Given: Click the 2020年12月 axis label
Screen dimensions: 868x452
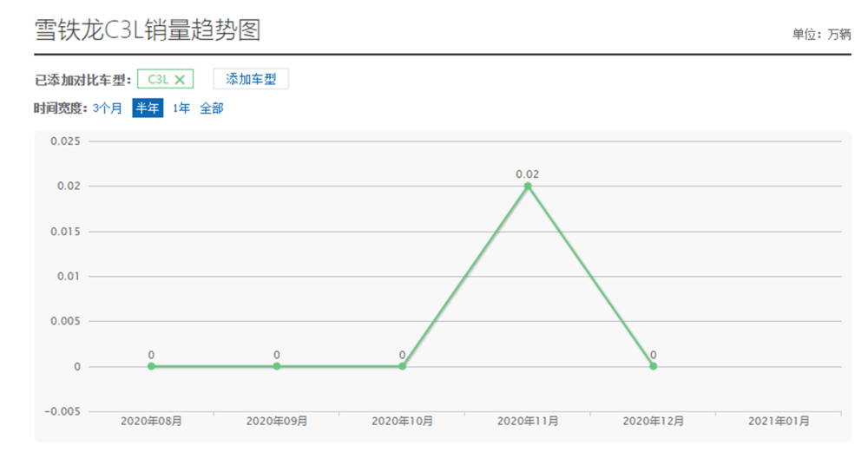Looking at the screenshot, I should pos(654,422).
